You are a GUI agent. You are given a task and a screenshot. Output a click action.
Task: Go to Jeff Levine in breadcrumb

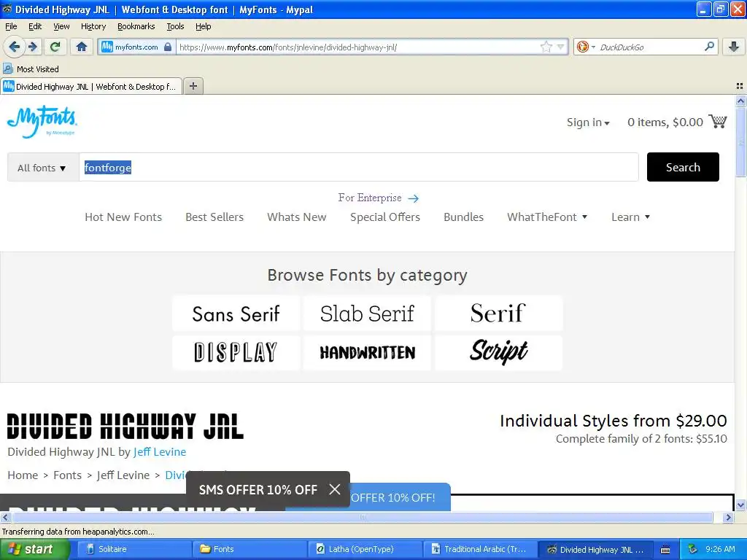pyautogui.click(x=123, y=475)
